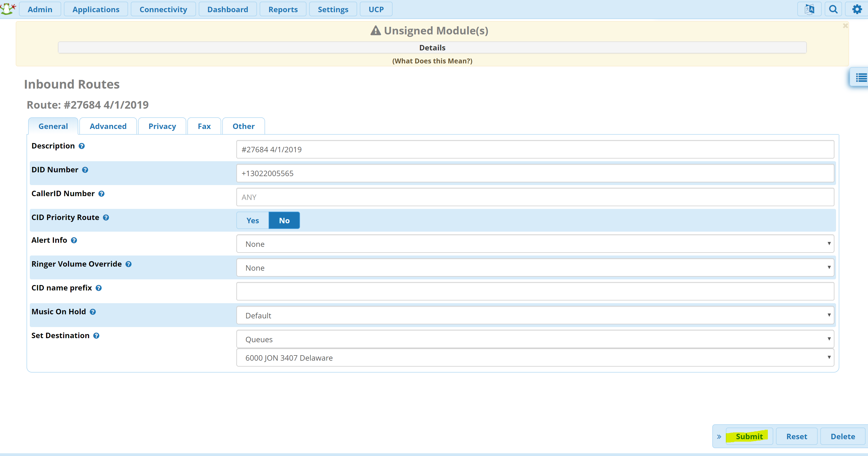
Task: Click the DID Number help icon
Action: (x=85, y=170)
